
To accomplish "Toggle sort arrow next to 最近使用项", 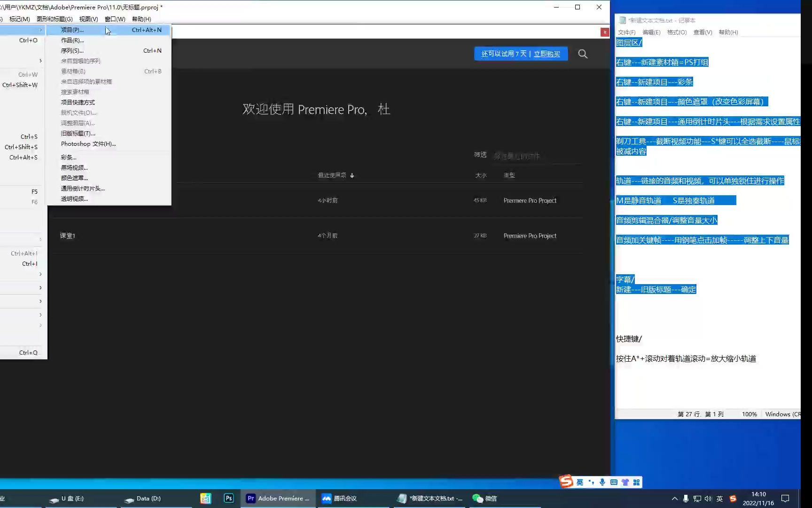I will [x=352, y=175].
